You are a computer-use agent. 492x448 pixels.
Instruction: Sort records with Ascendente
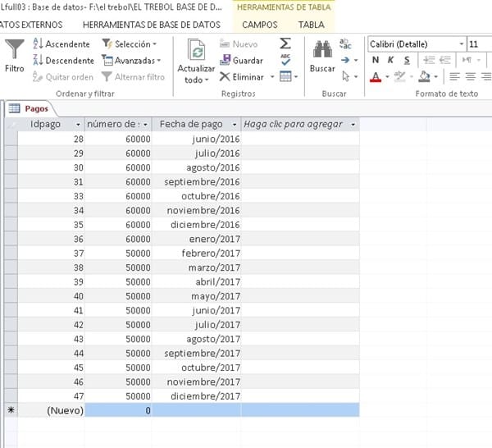click(x=61, y=43)
